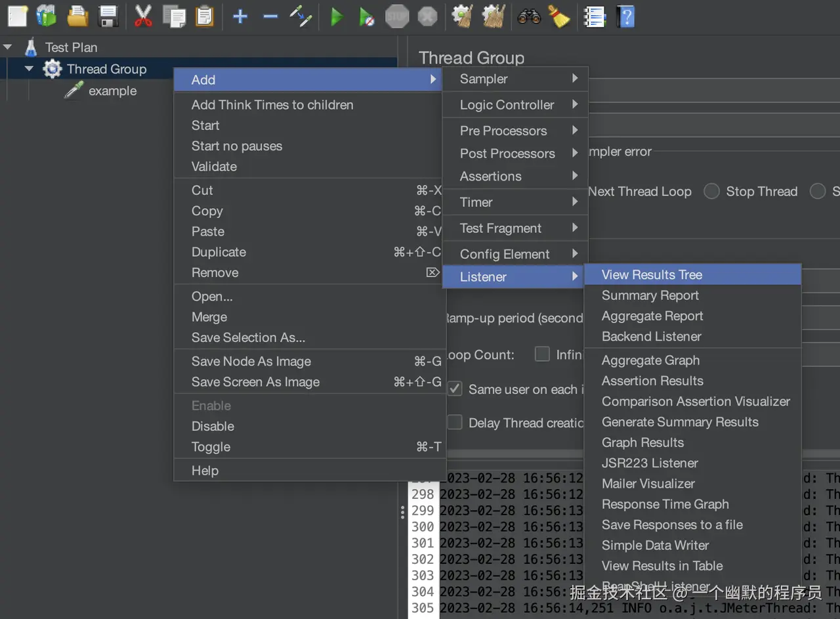Click Validate in context menu
This screenshot has height=619, width=840.
click(308, 167)
